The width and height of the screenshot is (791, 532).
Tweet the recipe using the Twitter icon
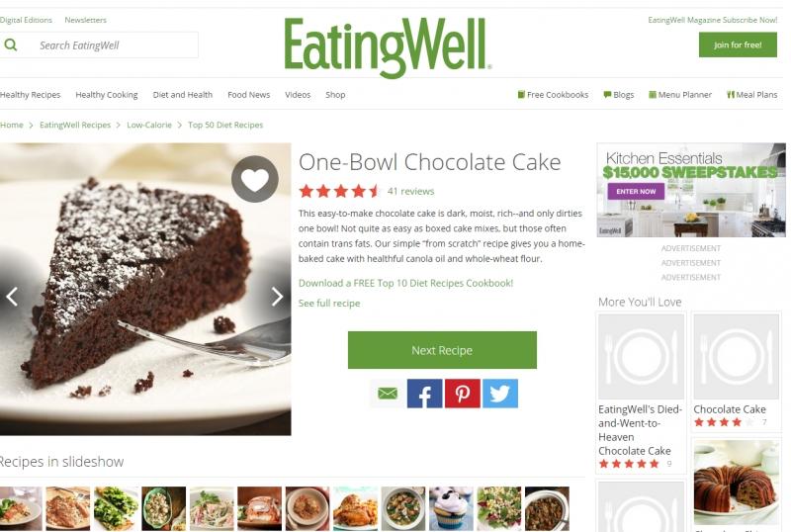(500, 394)
